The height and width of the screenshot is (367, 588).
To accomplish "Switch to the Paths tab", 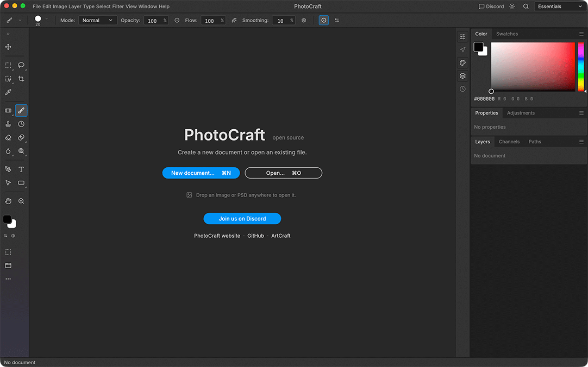I will click(535, 142).
